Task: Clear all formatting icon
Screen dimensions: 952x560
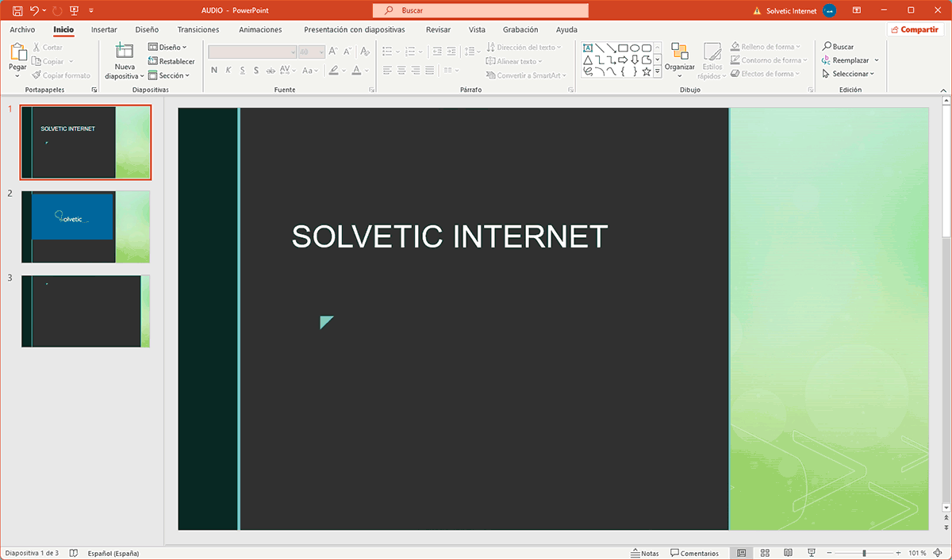Action: (365, 52)
